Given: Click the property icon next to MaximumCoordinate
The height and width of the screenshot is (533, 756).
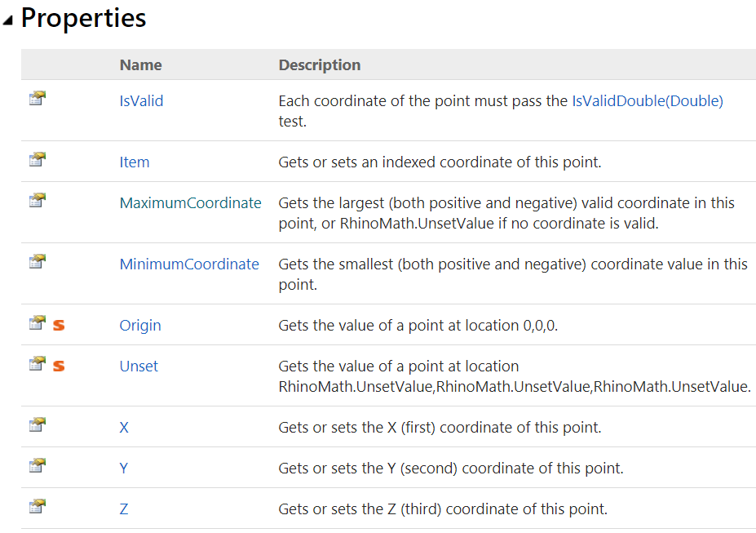Looking at the screenshot, I should coord(37,200).
